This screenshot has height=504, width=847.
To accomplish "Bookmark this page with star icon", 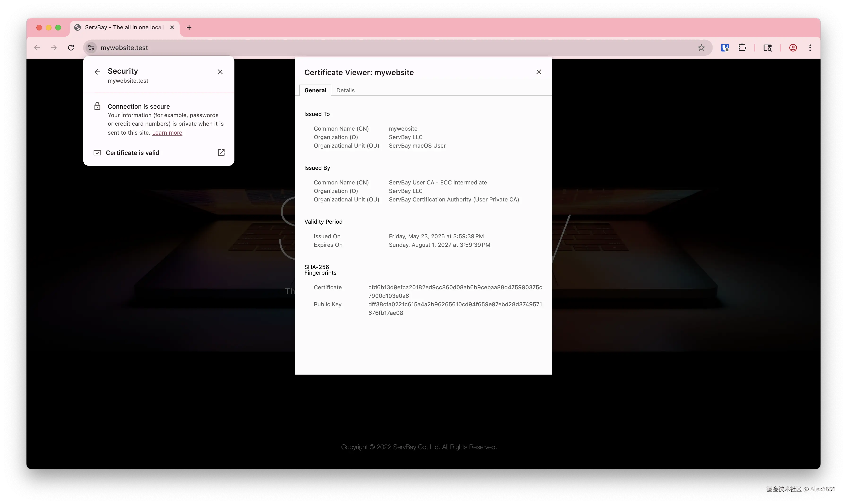I will tap(701, 48).
